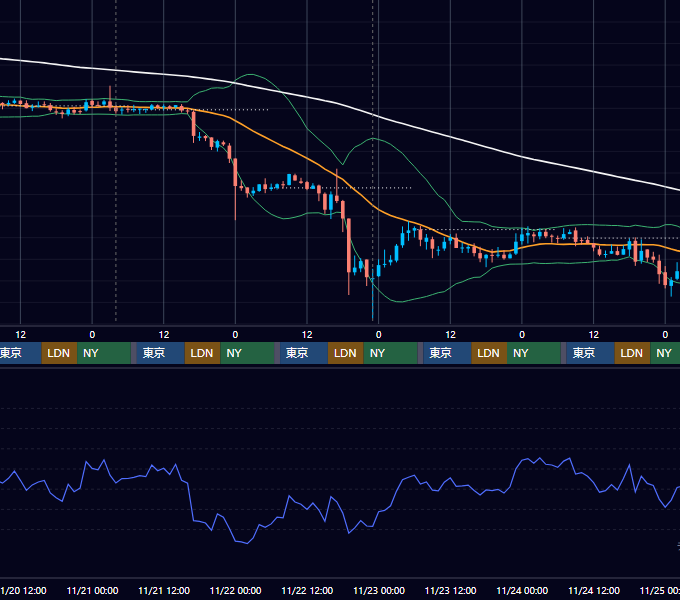680x600 pixels.
Task: Select the LDN session block for 11/21
Action: click(x=203, y=353)
